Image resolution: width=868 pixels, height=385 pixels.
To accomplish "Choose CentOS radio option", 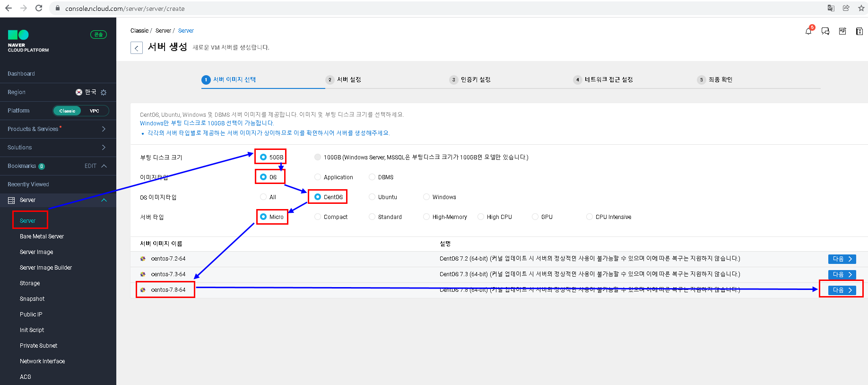I will tap(318, 197).
